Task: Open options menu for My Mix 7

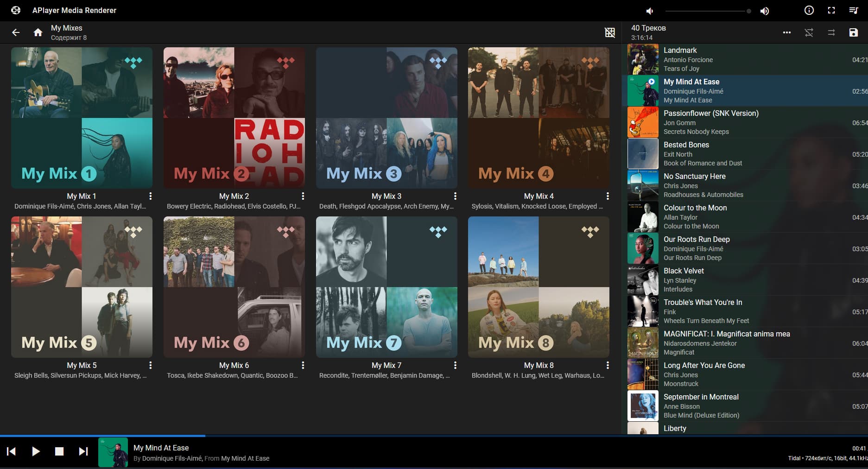Action: 455,365
